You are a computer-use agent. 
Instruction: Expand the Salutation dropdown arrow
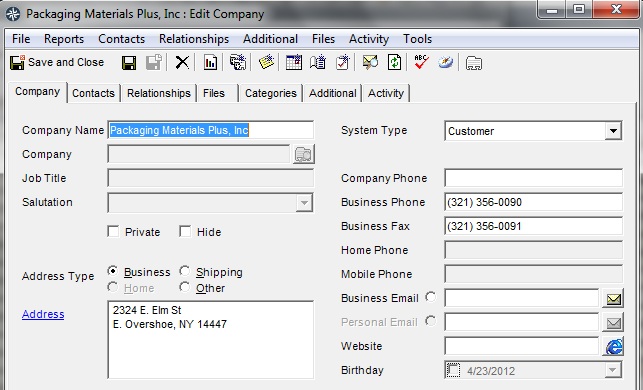click(x=304, y=203)
